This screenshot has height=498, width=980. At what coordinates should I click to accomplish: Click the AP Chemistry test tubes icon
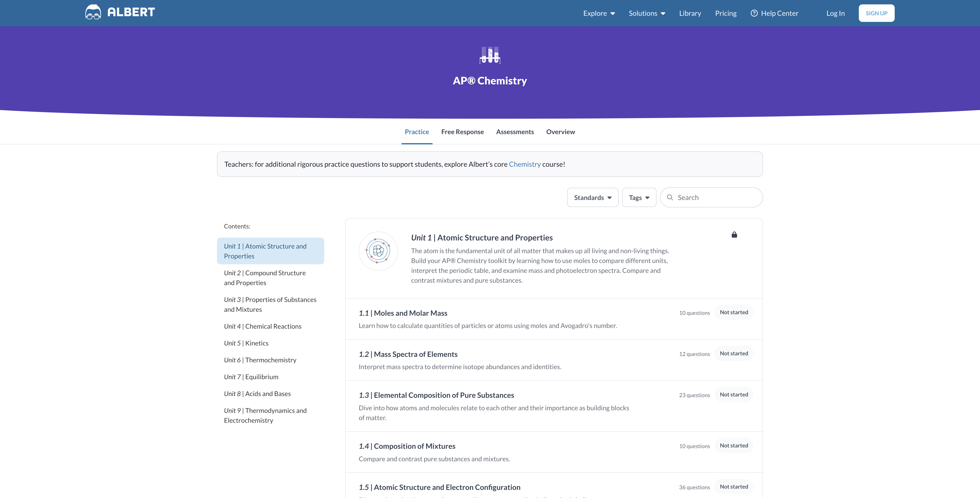[490, 55]
